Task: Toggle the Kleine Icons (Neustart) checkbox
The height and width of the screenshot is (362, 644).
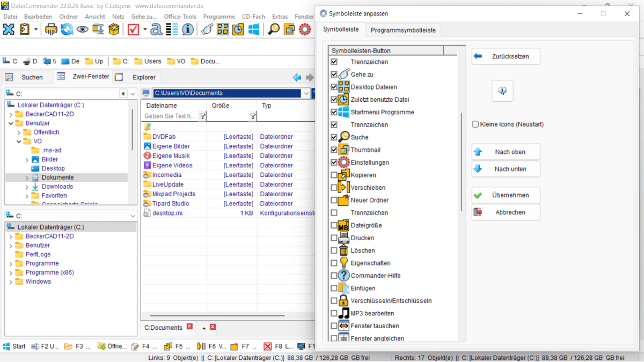Action: point(475,124)
